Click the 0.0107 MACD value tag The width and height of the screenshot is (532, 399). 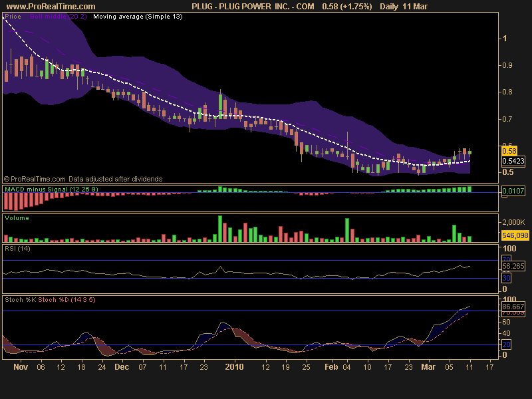513,191
